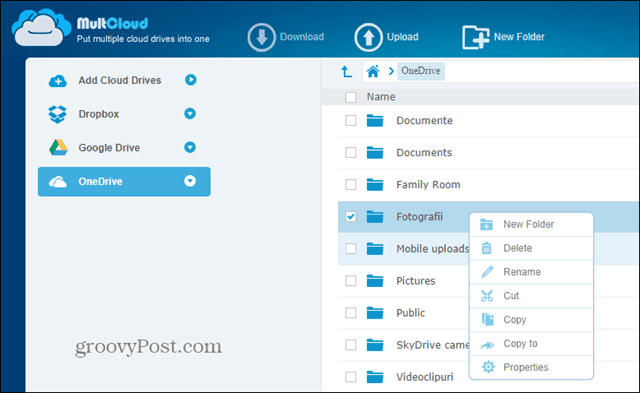640x393 pixels.
Task: Choose Properties from context menu
Action: 531,367
